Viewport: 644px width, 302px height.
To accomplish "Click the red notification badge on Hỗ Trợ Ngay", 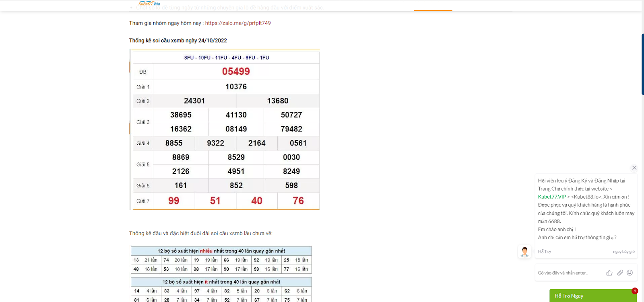I will click(x=635, y=291).
